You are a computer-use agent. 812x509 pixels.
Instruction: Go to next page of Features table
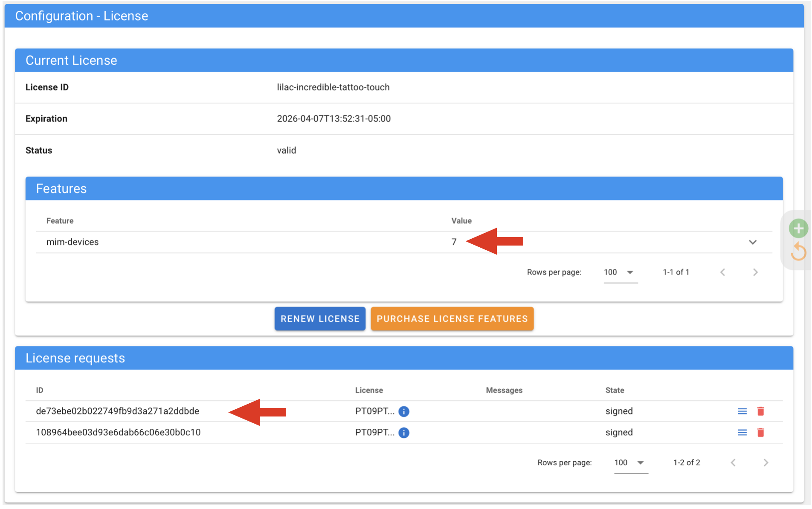tap(755, 272)
